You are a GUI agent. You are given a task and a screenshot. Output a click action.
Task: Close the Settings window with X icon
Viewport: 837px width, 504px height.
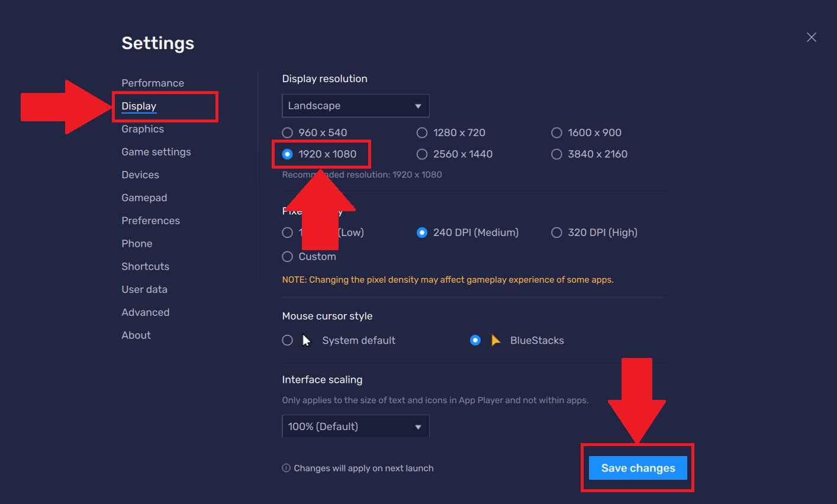coord(812,37)
